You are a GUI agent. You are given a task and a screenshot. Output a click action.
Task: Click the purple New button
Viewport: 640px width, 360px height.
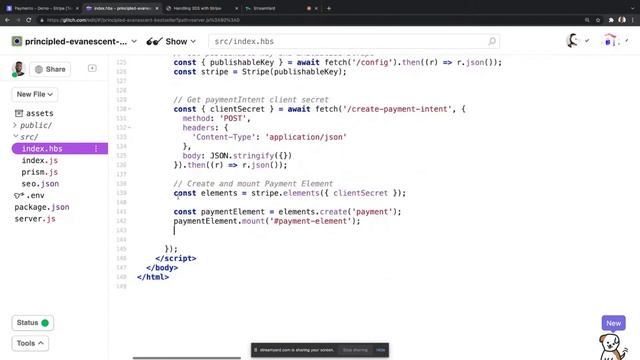pyautogui.click(x=613, y=323)
